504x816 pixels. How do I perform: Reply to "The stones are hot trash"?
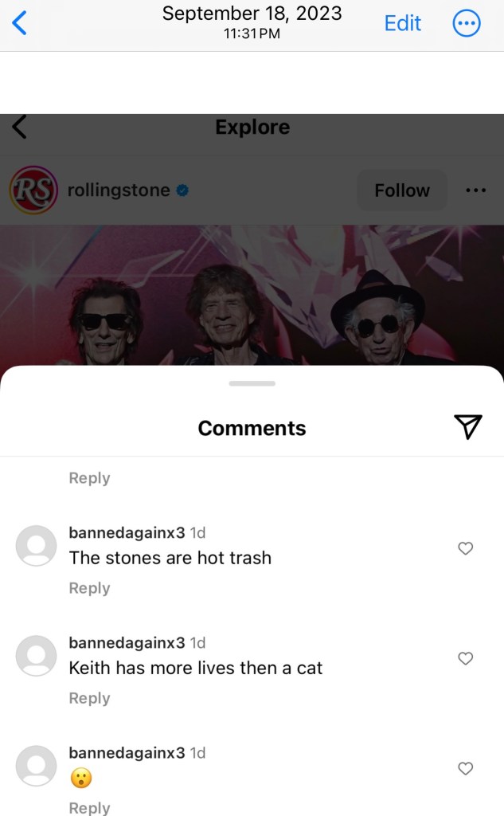tap(89, 588)
